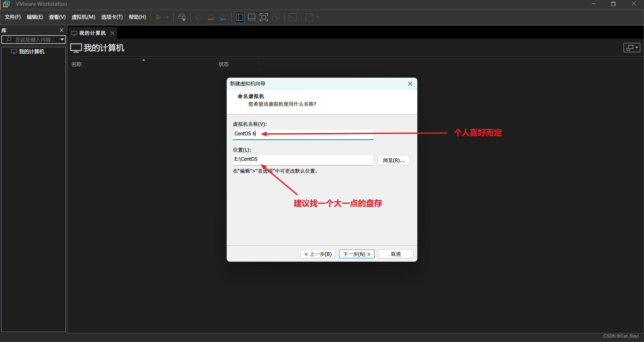The image size is (644, 342).
Task: Click the 下一步(N) next button
Action: [x=357, y=254]
